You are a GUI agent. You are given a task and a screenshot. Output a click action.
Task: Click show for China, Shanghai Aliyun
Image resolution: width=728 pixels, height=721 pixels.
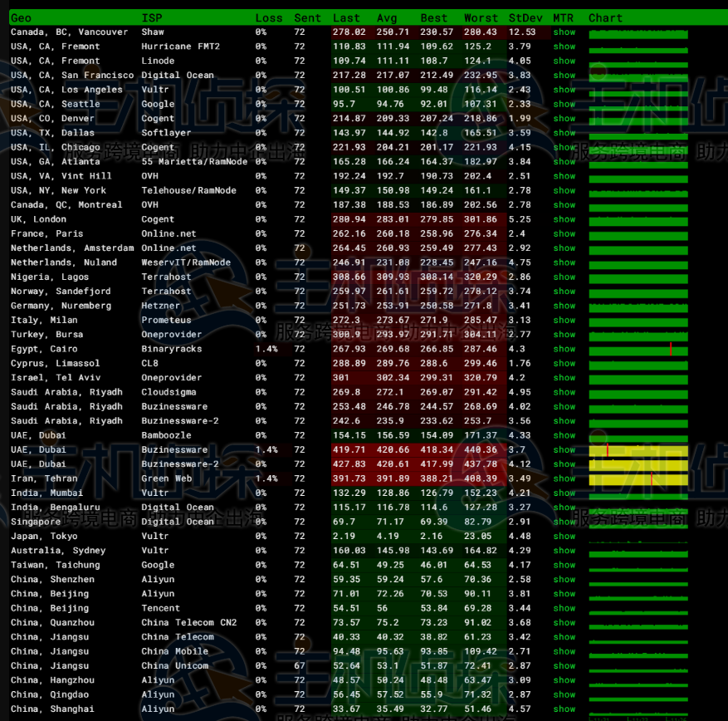564,709
